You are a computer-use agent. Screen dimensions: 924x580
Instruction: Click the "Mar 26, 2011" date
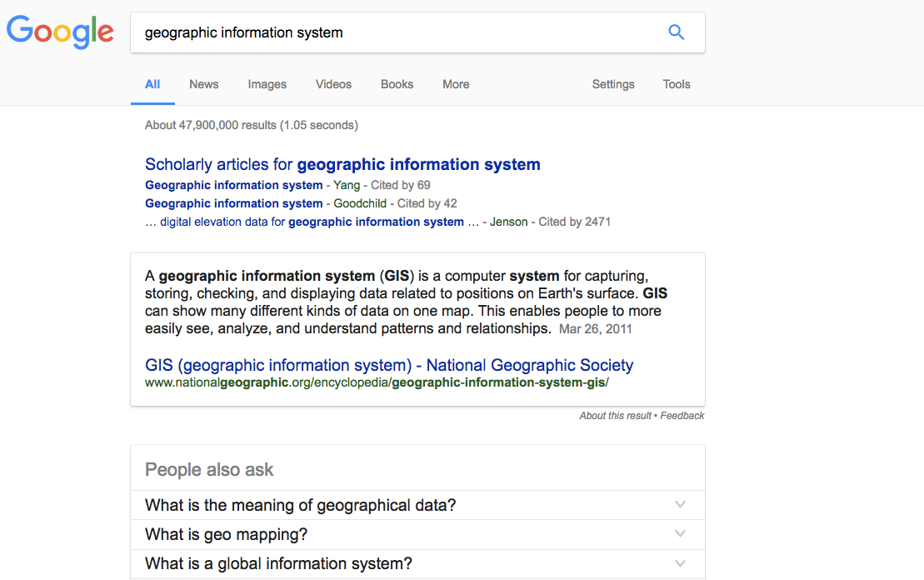point(595,329)
